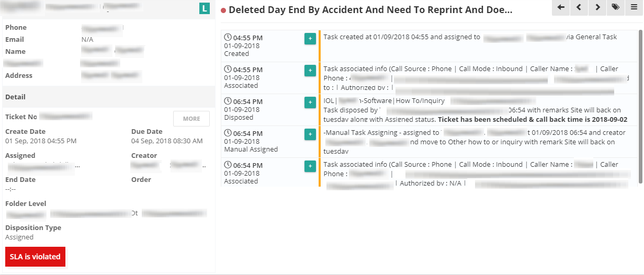Click the timeline vertical scrollbar
The width and height of the screenshot is (644, 275).
coord(640,106)
